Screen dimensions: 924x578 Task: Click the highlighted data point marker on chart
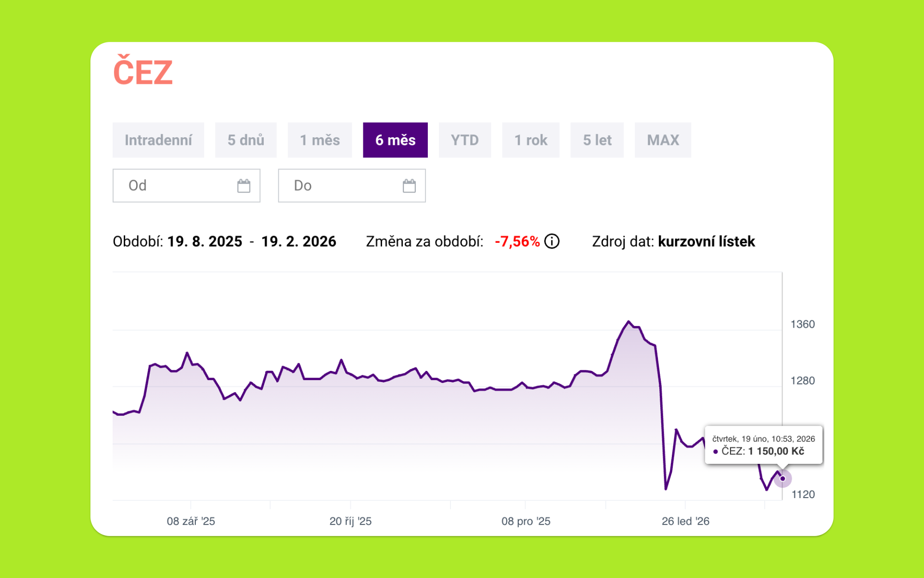(x=783, y=479)
